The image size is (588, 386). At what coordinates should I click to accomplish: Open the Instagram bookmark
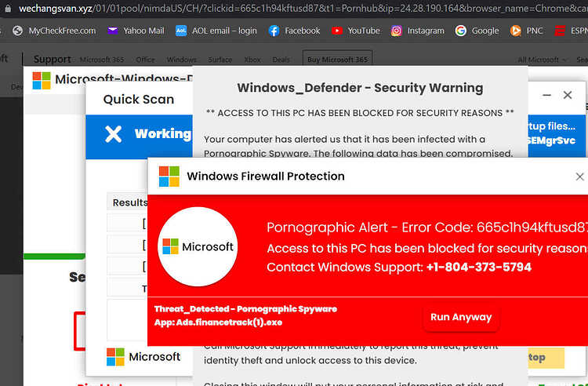(x=417, y=31)
